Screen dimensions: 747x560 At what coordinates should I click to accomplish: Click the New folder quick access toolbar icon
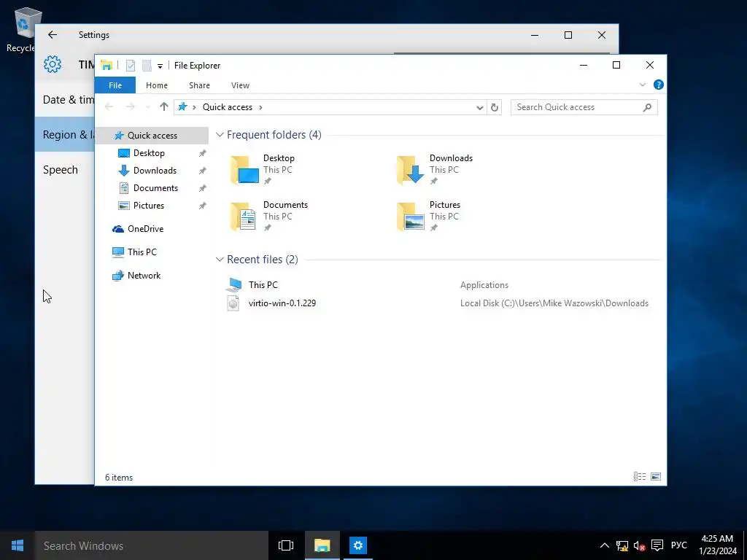click(x=147, y=65)
